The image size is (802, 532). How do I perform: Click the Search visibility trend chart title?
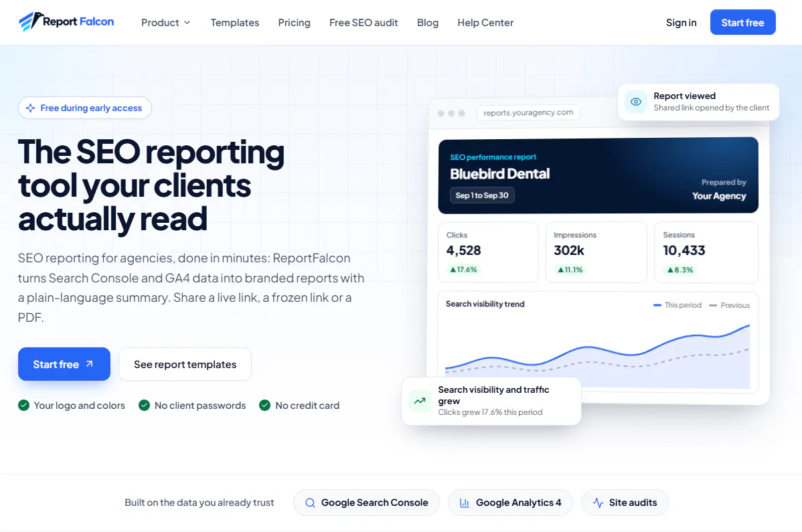pos(485,304)
